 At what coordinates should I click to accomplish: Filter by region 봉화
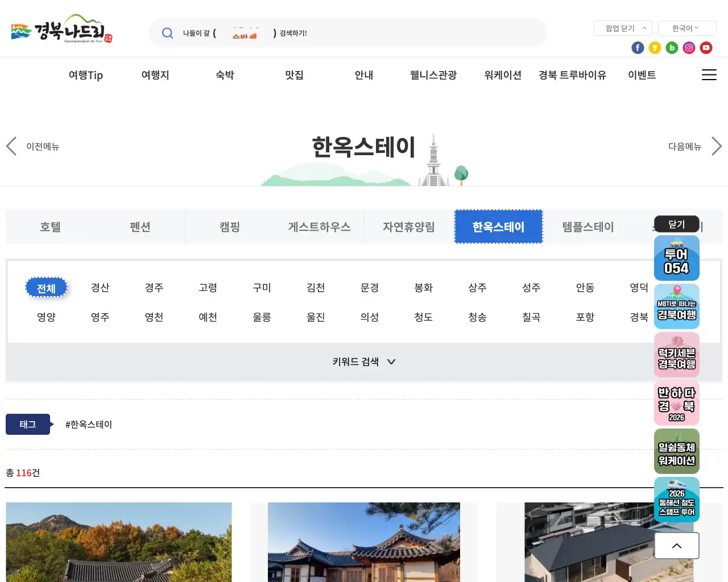coord(424,288)
